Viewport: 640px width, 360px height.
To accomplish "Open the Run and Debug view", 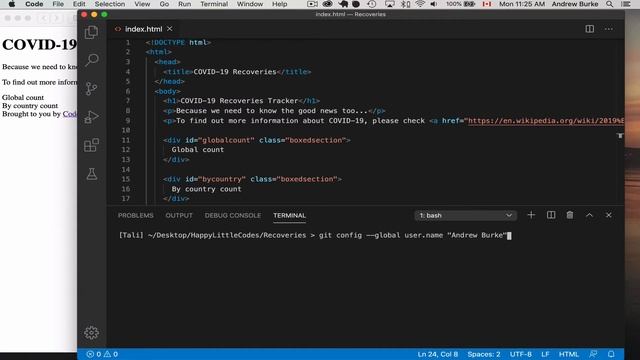I will [91, 117].
